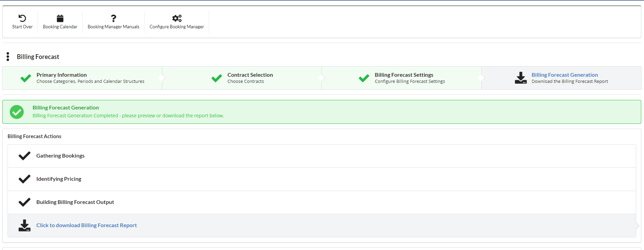Click 'Configure Billing Forecast Settings' subtitle
644x250 pixels.
point(410,82)
